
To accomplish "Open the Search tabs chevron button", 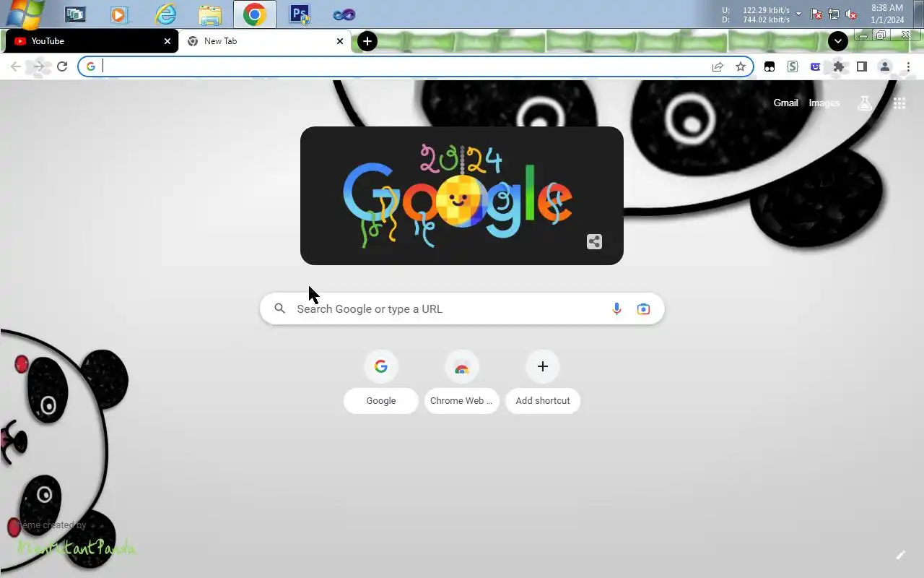I will click(838, 41).
